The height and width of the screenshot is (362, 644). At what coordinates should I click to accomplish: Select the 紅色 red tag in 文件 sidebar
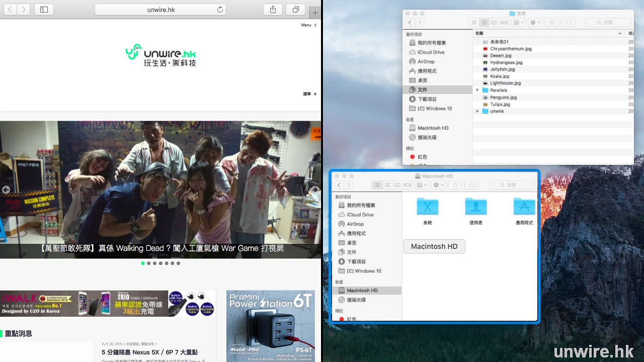coord(422,157)
